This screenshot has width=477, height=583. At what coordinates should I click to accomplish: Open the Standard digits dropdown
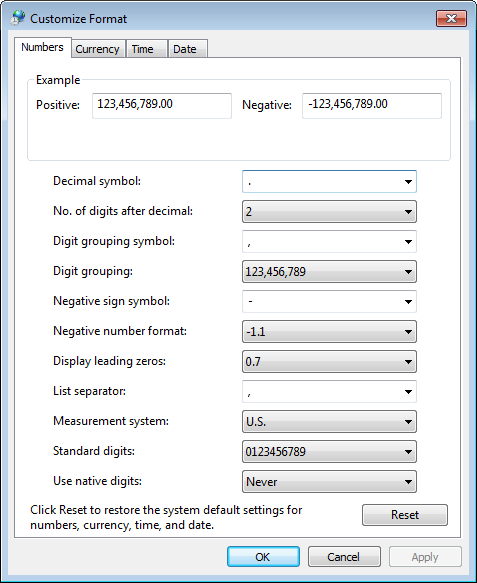tap(329, 452)
